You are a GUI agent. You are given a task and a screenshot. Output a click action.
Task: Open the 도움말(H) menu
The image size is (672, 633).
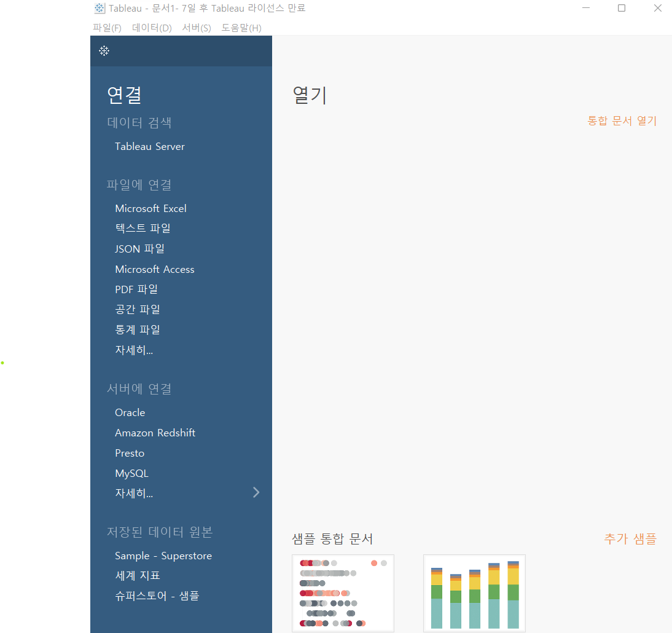pos(241,28)
